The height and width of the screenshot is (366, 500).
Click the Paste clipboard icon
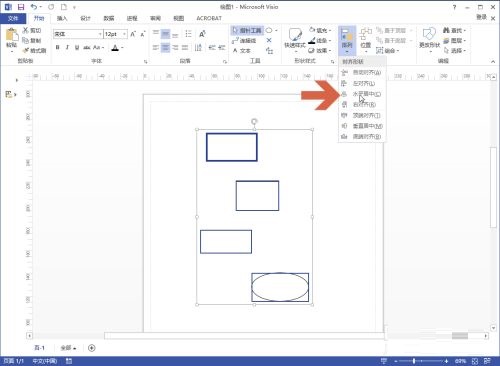[12, 35]
